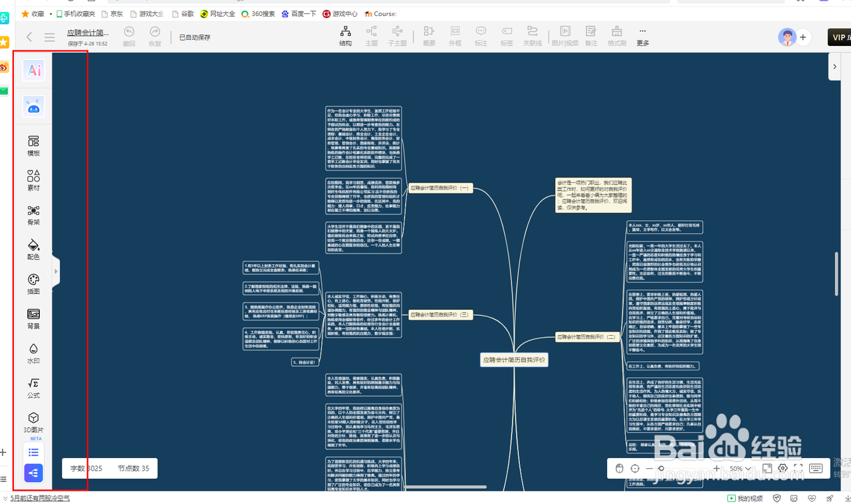851x504 pixels.
Task: Open the 更多 more options menu
Action: pyautogui.click(x=642, y=37)
